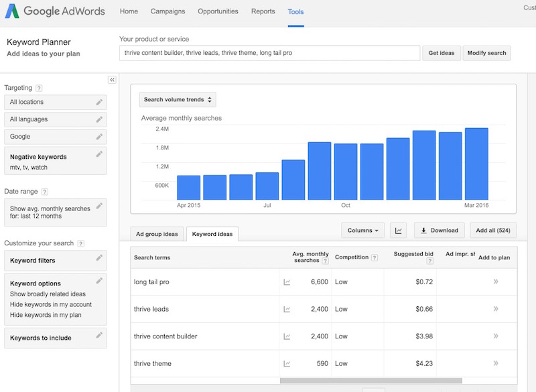Click the product or service input field
Screen dimensions: 536x392
click(269, 53)
